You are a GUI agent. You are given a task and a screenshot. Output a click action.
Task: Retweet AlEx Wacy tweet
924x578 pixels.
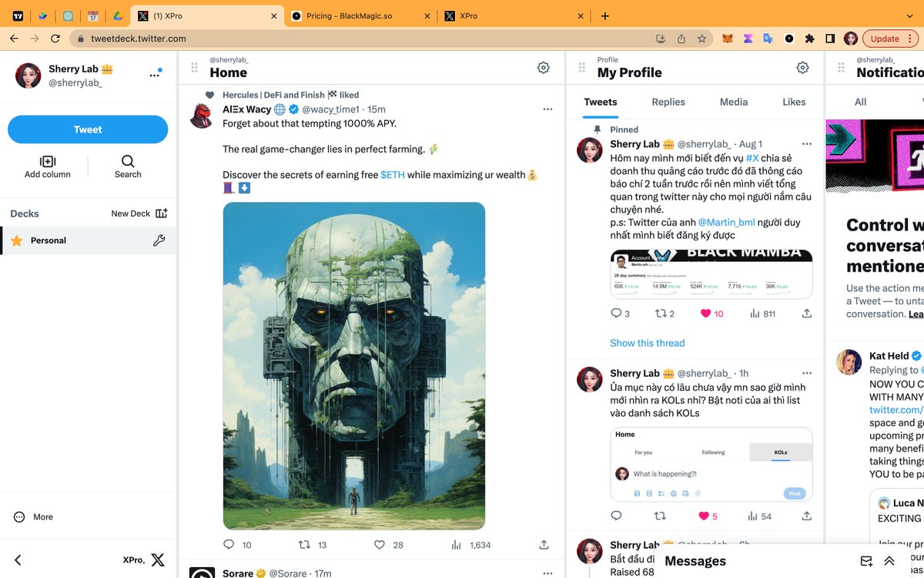pyautogui.click(x=304, y=544)
